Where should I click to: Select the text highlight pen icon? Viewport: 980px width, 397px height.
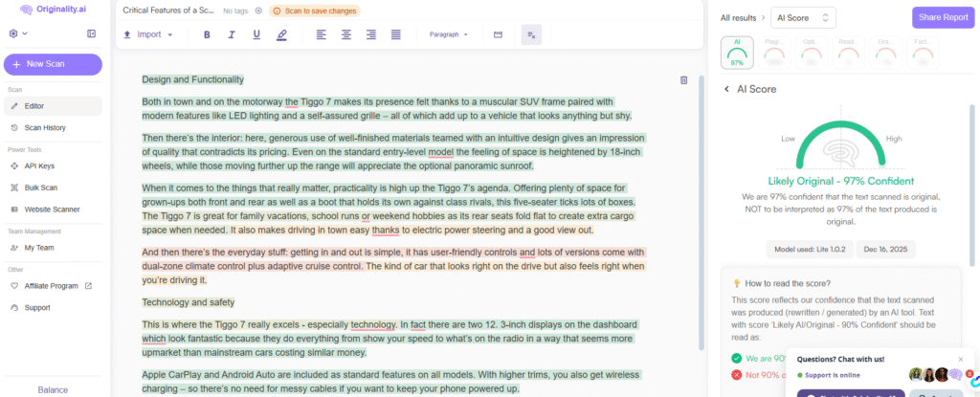281,34
